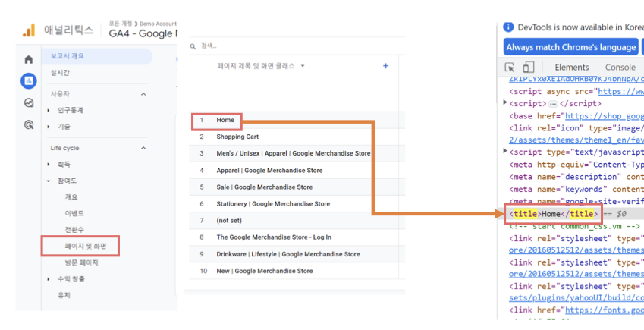Click the DevTools info icon
This screenshot has height=330, width=644.
click(x=508, y=27)
